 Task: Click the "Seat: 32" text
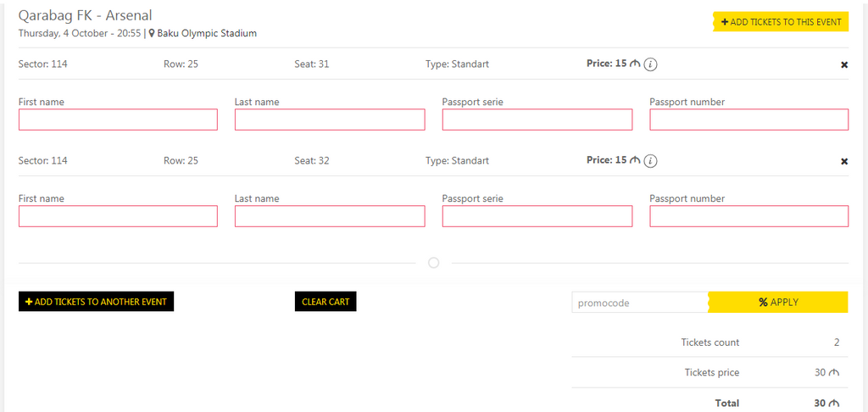(312, 161)
